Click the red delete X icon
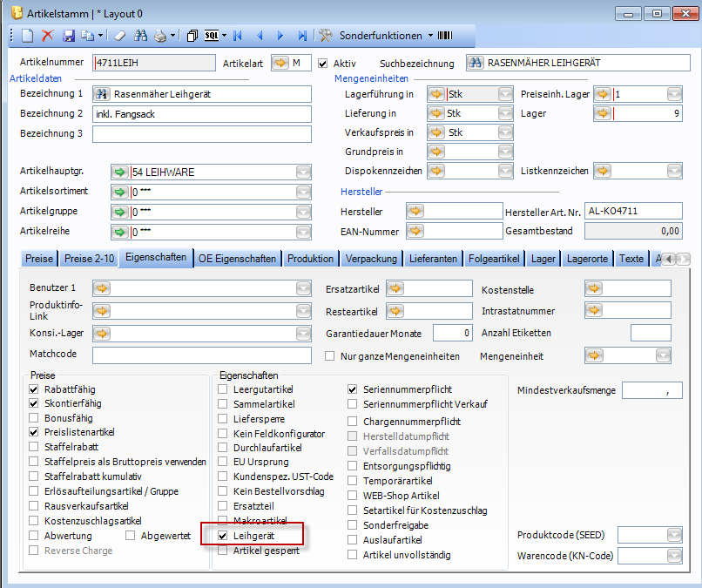Screen dimensions: 702x588 (x=48, y=36)
